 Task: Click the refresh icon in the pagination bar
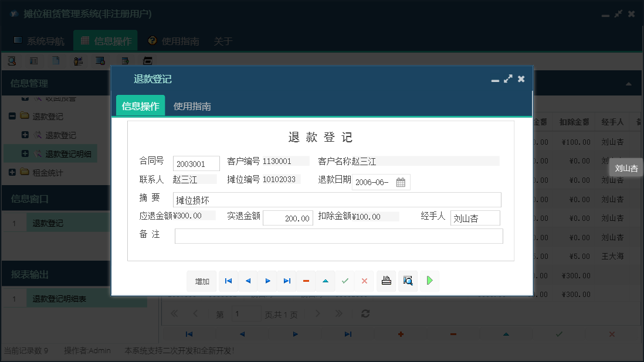[x=365, y=313]
